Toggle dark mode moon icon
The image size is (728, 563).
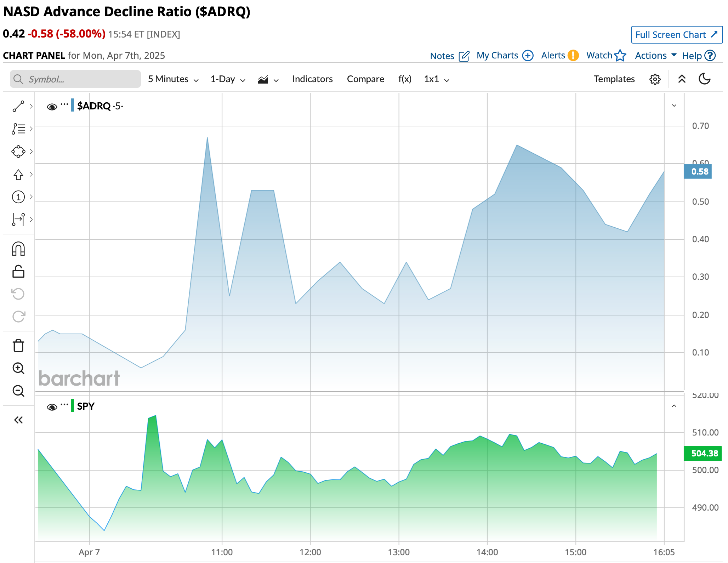click(705, 79)
